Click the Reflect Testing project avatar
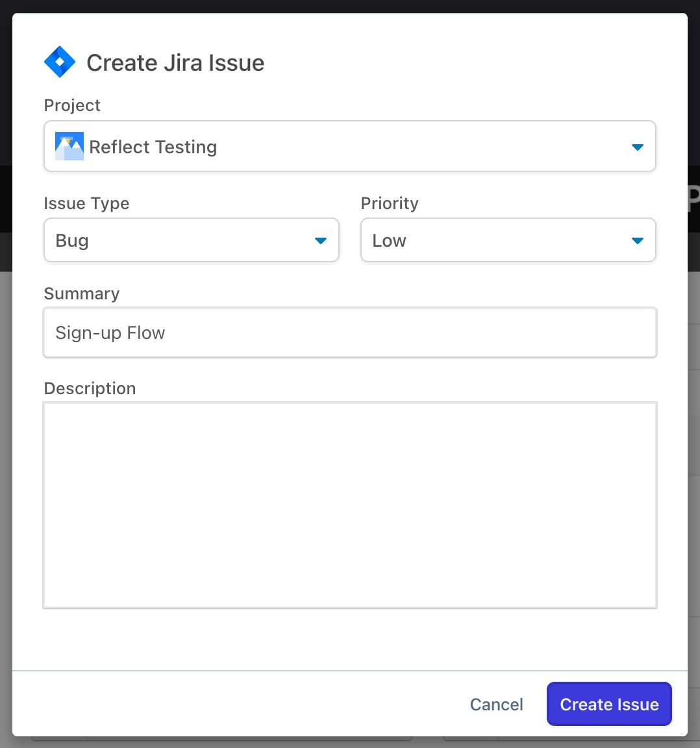Image resolution: width=700 pixels, height=748 pixels. 69,145
